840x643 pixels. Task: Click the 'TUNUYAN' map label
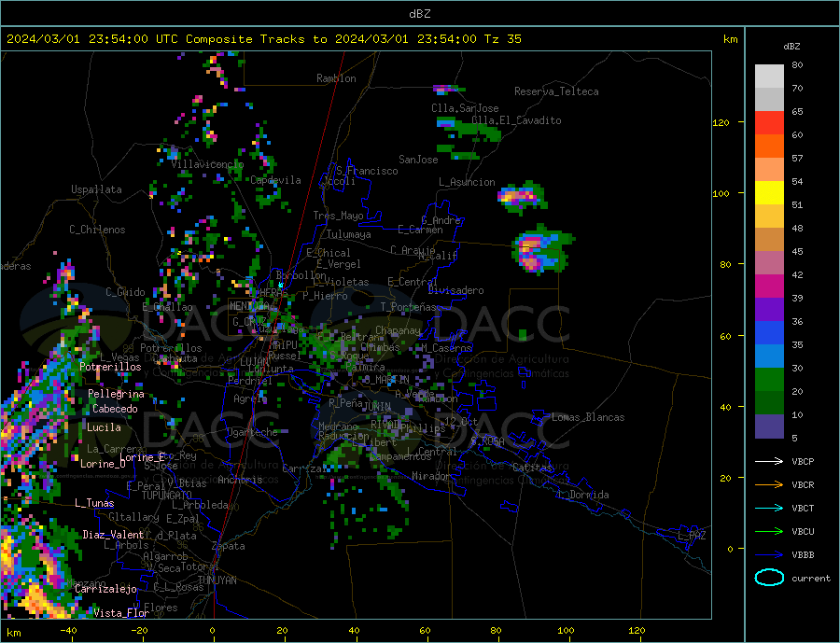point(217,580)
